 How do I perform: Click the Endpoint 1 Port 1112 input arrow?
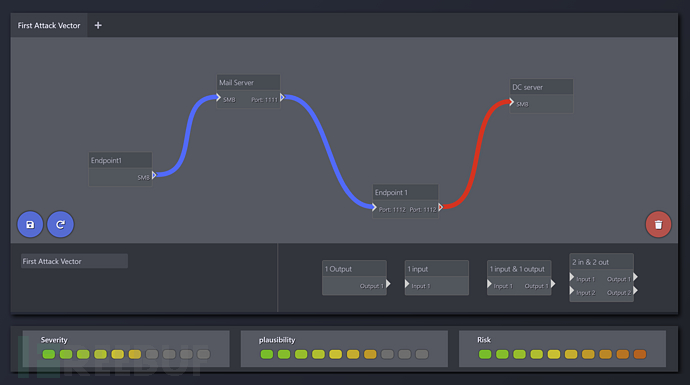tap(374, 207)
